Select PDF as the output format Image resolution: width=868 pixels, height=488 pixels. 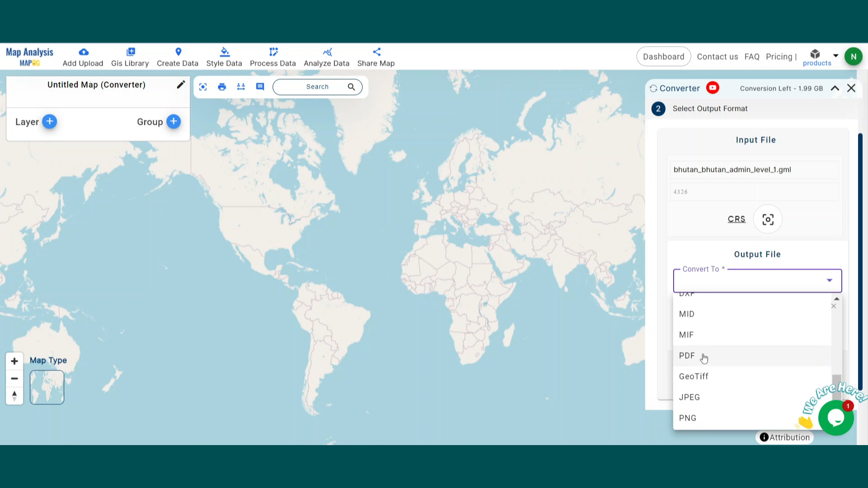click(x=687, y=356)
